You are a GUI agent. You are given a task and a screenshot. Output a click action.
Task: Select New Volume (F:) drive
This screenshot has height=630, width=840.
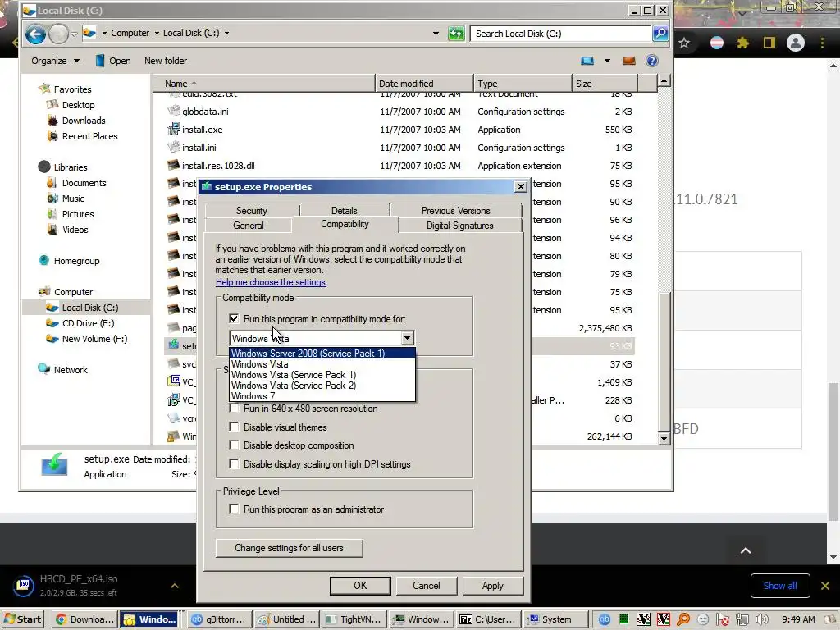tap(94, 339)
